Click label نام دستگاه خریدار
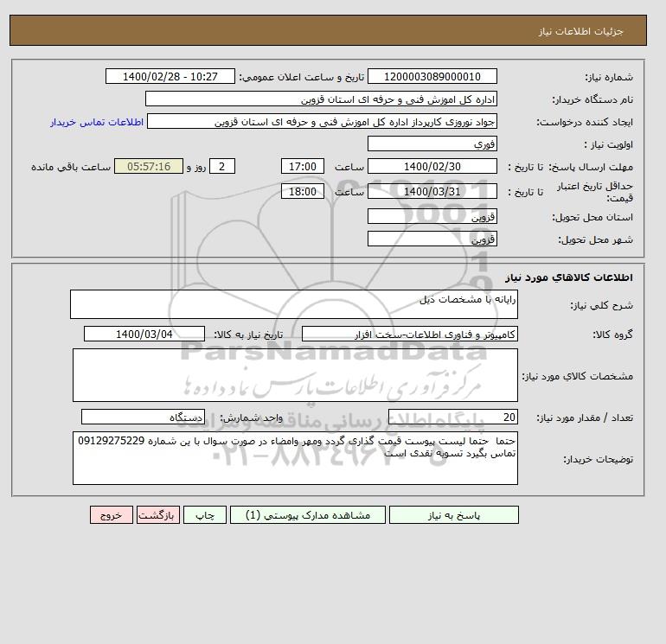Screen dimensions: 666x644 (592, 99)
